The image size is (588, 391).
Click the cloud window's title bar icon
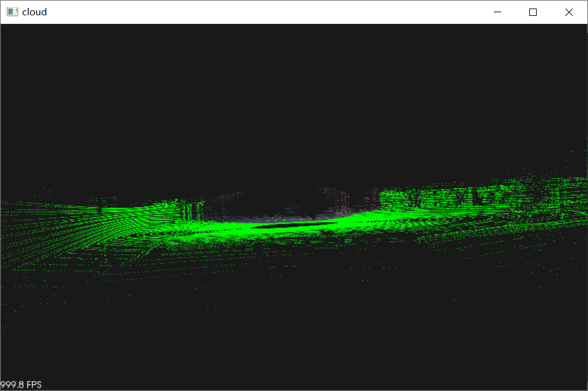point(12,12)
